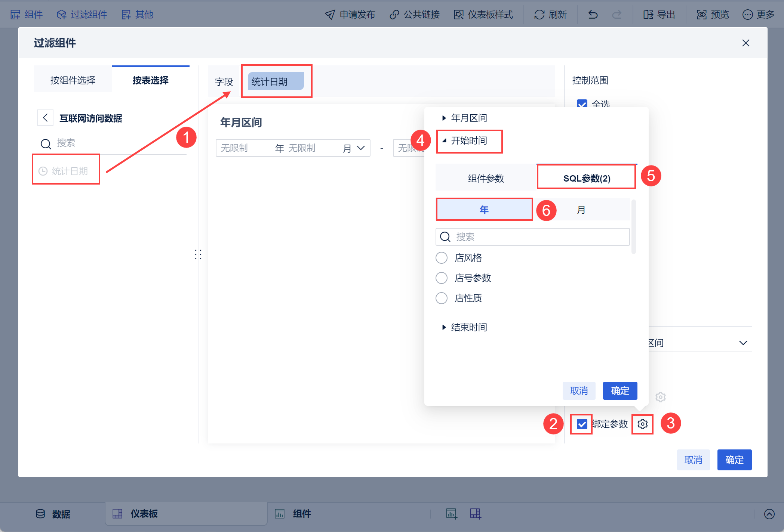Click the 刷新 refresh icon
Image resolution: width=784 pixels, height=532 pixels.
click(x=539, y=15)
